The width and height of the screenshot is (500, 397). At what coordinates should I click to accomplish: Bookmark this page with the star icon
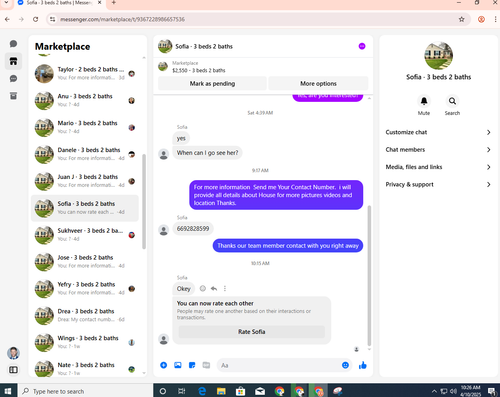[461, 19]
